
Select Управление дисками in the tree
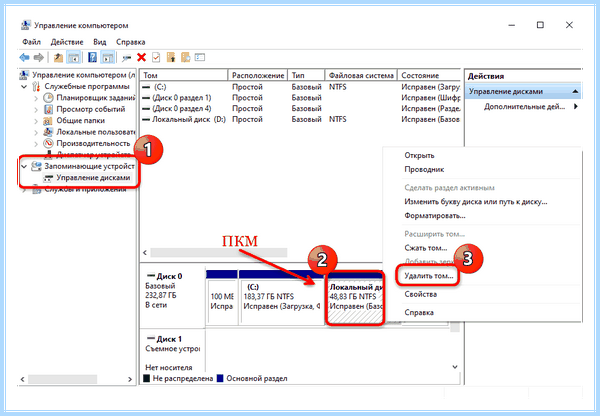(93, 178)
